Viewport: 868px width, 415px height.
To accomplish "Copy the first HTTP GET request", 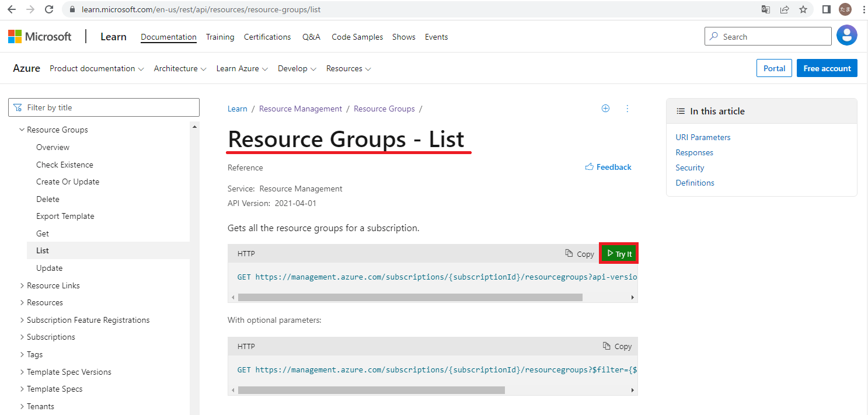I will click(580, 254).
